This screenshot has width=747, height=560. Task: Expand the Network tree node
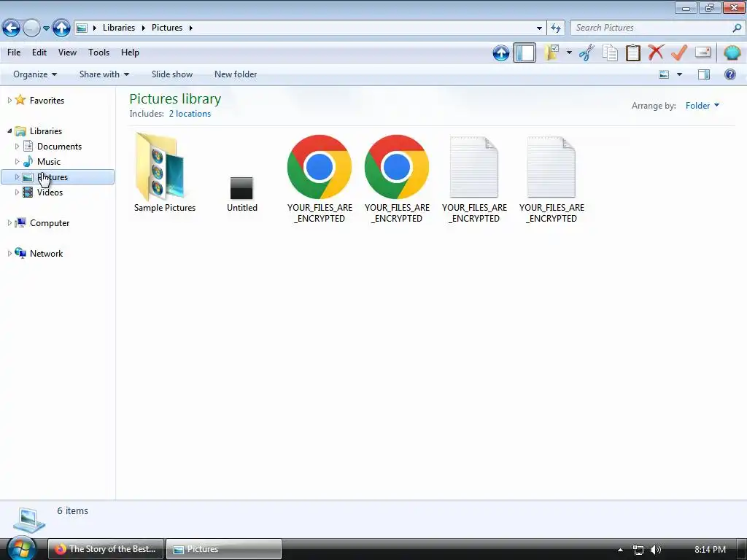(9, 253)
